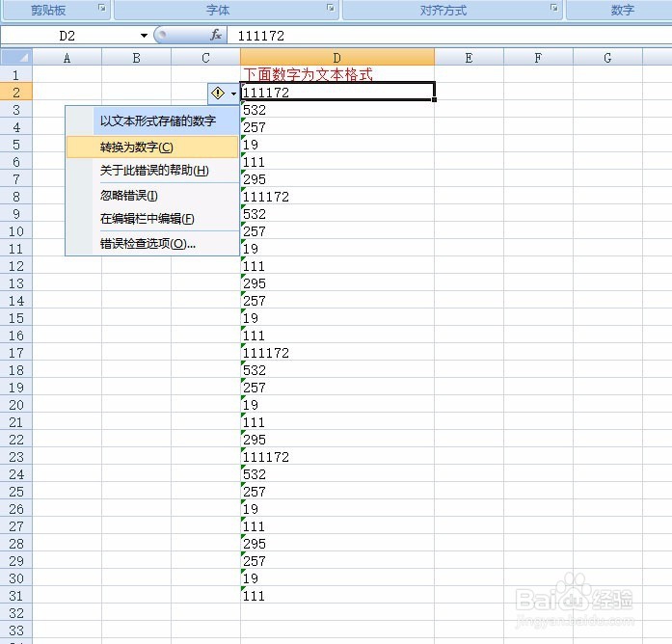
Task: Choose 关于此错误的帮助(H) menu item
Action: pyautogui.click(x=152, y=171)
